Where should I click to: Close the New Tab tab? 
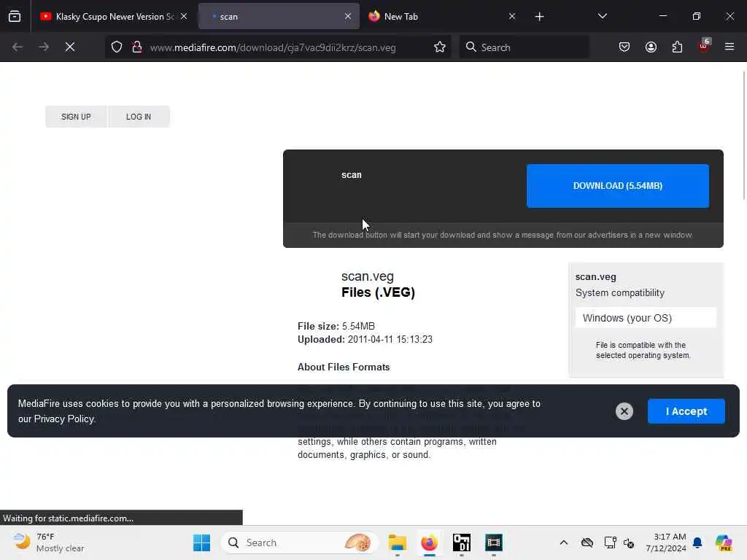point(511,16)
